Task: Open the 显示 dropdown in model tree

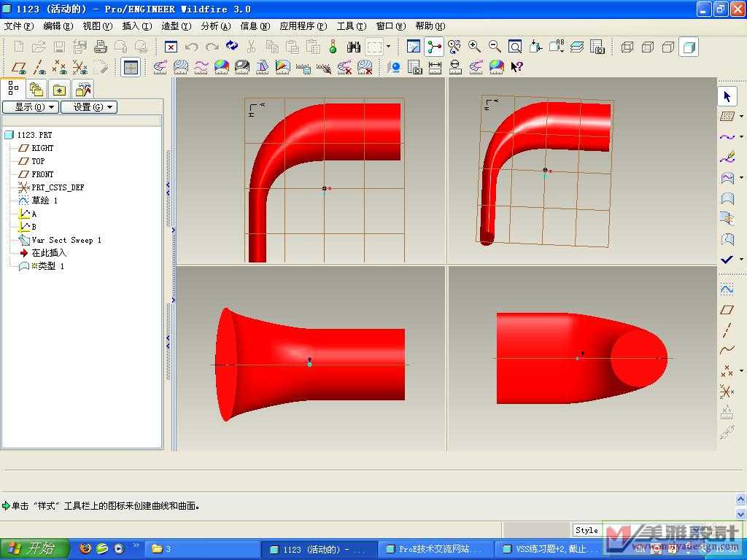Action: point(29,107)
